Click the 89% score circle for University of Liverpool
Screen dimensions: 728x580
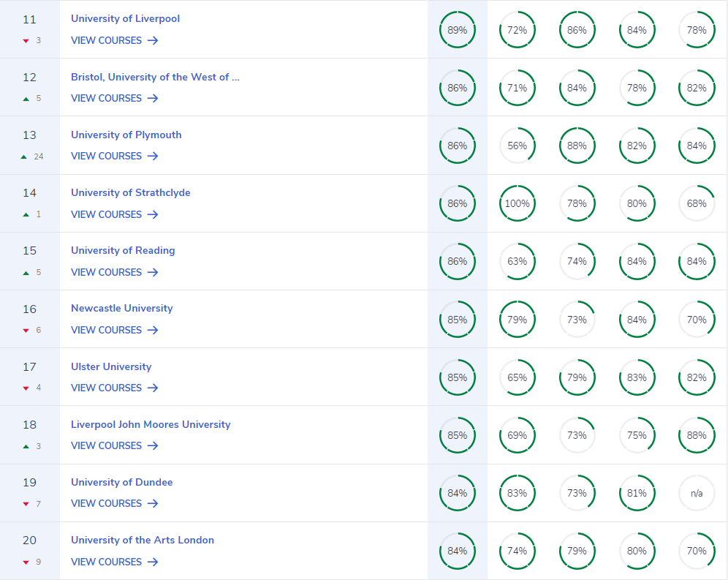pos(458,29)
